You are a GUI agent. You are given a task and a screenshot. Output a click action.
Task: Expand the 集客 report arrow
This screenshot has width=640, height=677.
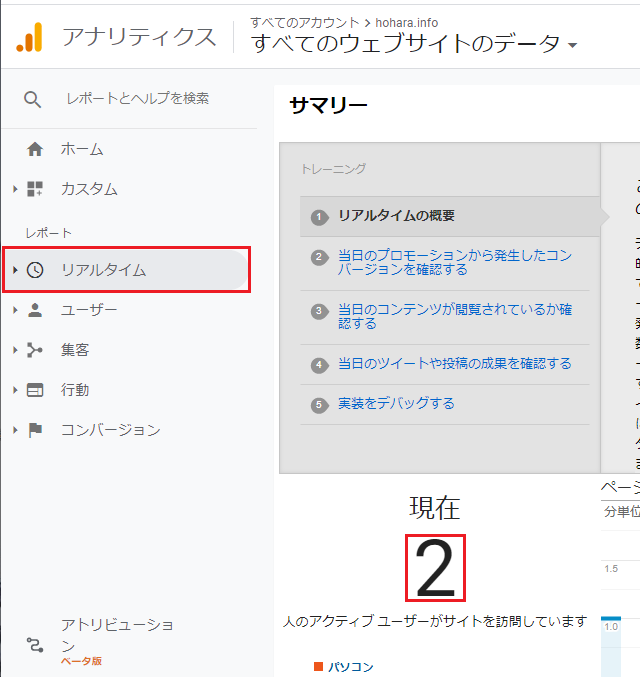[x=15, y=350]
